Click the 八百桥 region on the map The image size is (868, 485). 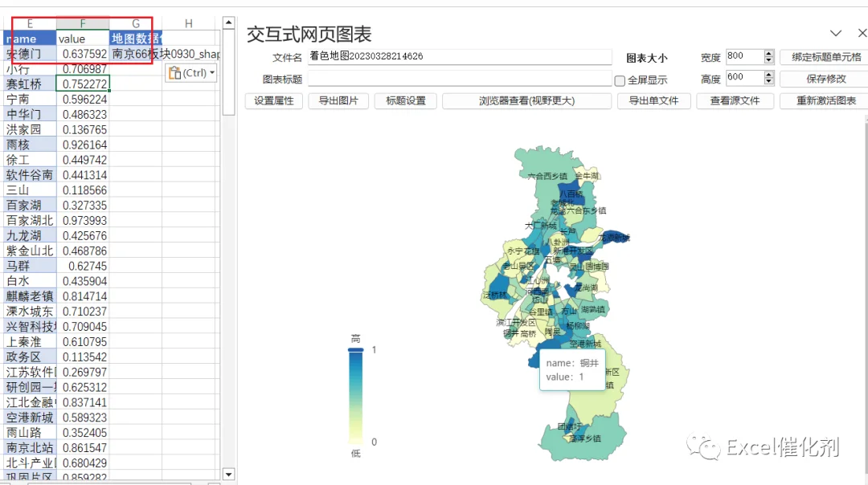click(571, 194)
